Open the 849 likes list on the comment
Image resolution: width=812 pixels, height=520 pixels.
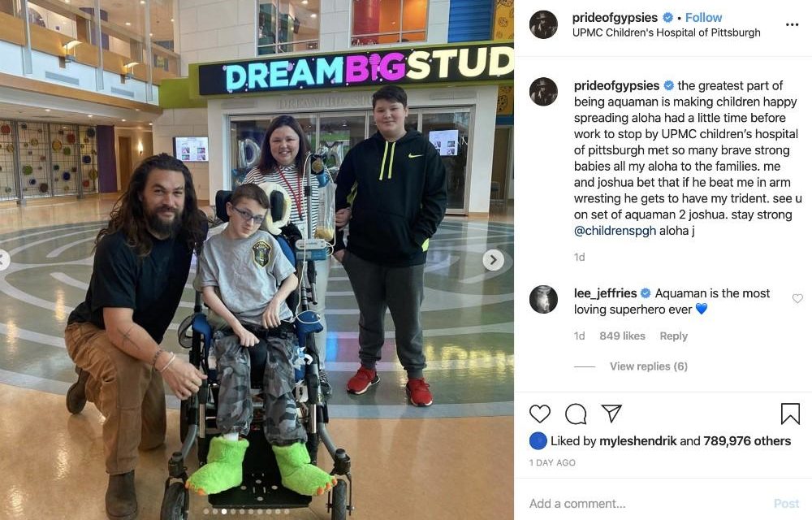(x=622, y=336)
